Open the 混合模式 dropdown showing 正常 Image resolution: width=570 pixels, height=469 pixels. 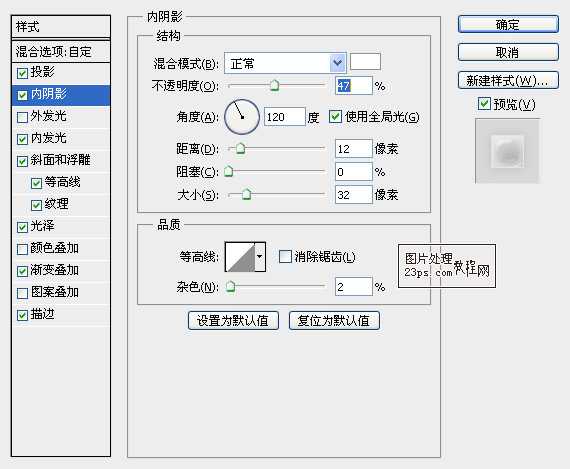point(285,63)
